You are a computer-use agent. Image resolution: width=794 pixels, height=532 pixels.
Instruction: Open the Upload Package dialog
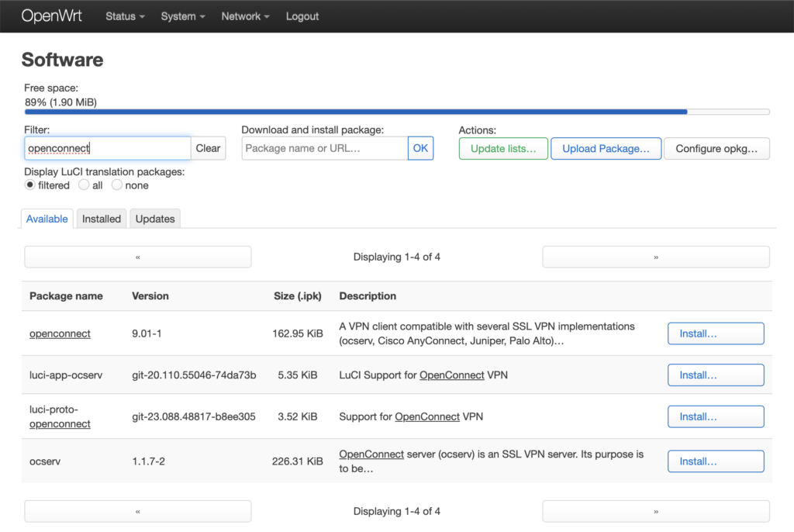[606, 149]
